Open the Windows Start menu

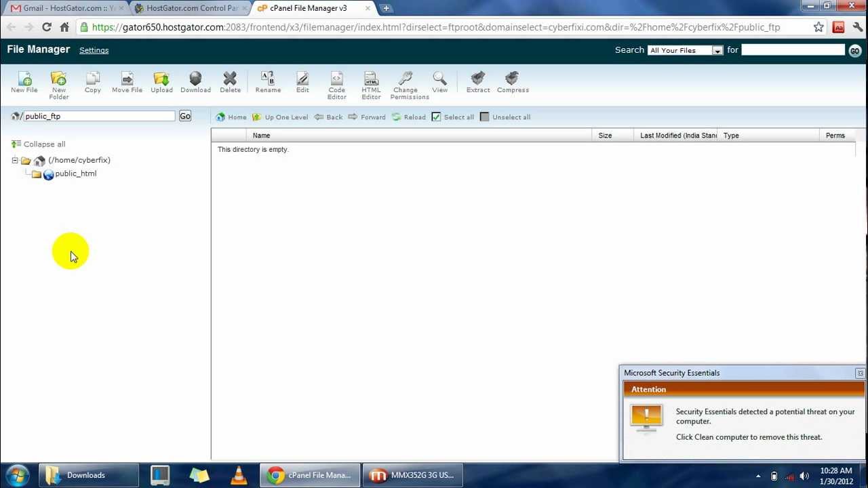tap(16, 475)
